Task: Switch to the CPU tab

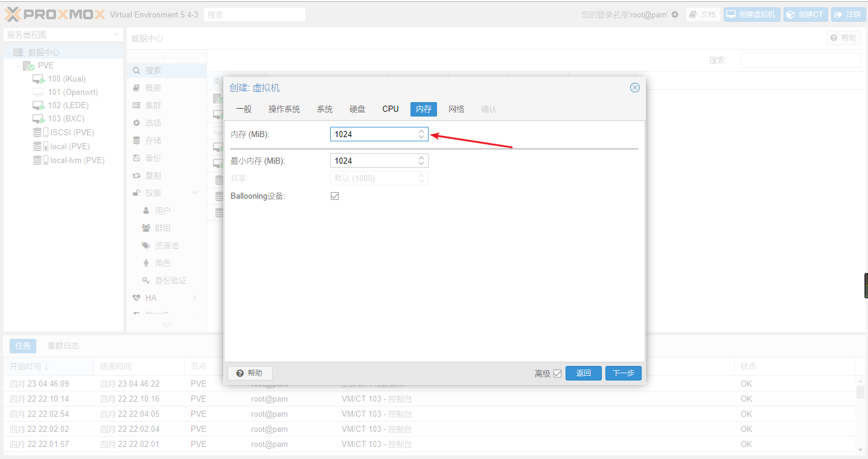Action: 391,109
